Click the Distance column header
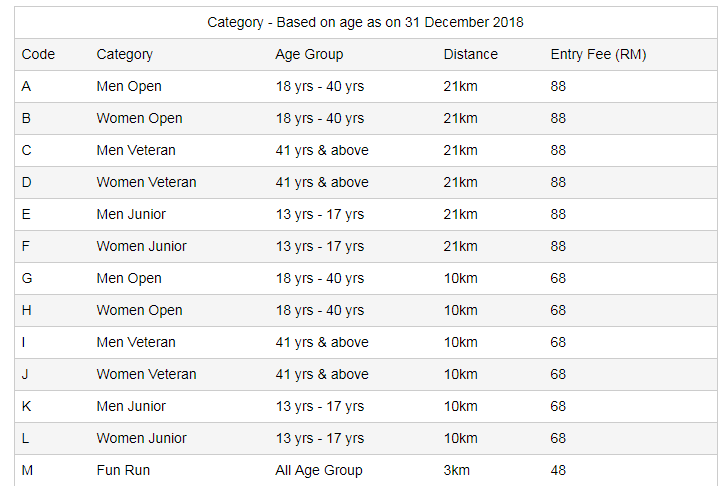The image size is (728, 486). pos(470,54)
